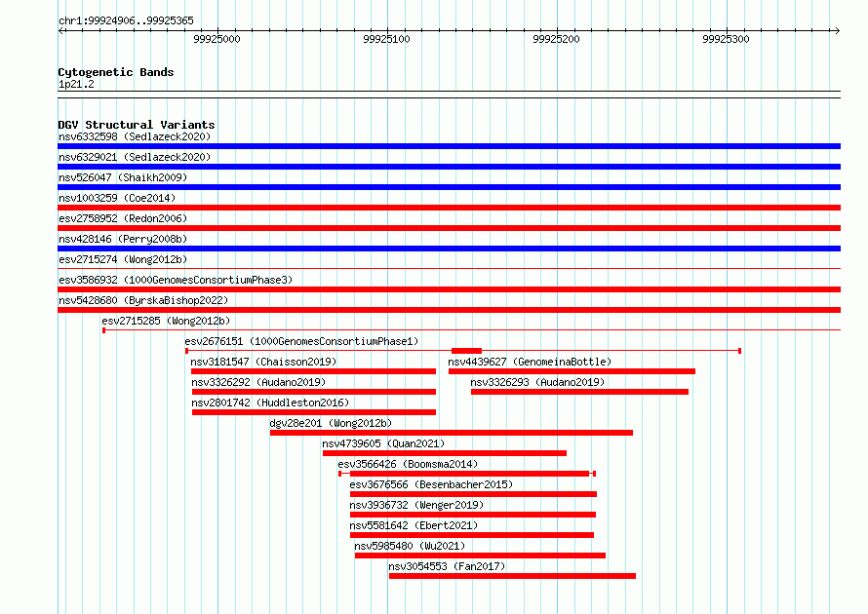Click the left arrowhead on the ruler
This screenshot has width=868, height=614.
pos(61,30)
